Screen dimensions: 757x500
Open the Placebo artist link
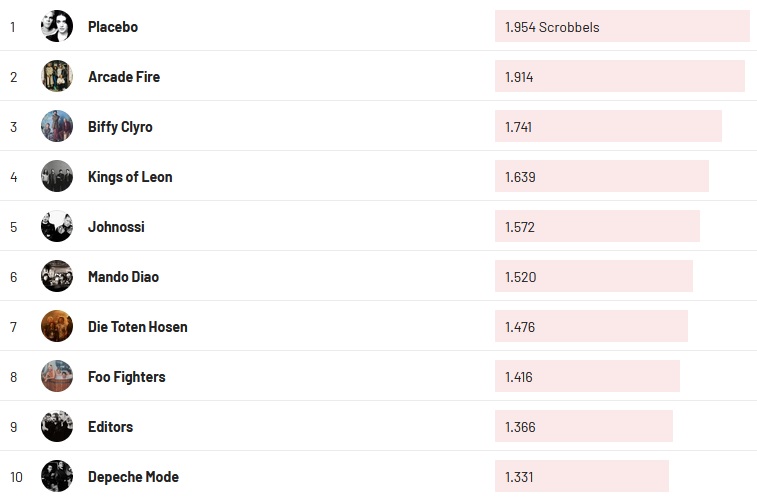coord(113,27)
